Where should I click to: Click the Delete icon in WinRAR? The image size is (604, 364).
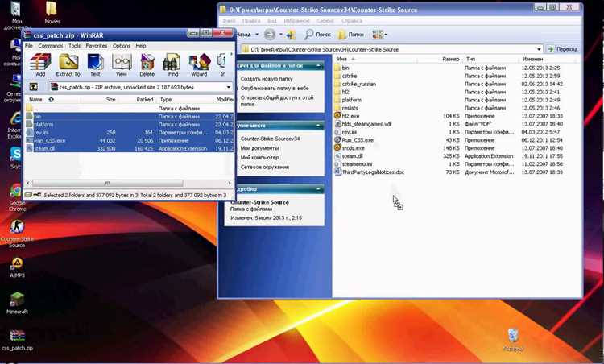pos(147,64)
